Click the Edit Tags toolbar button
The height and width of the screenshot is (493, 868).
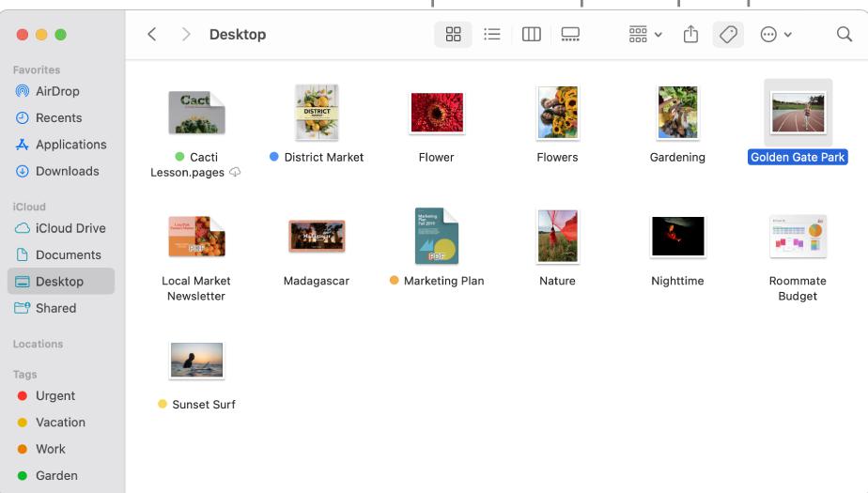(x=728, y=35)
